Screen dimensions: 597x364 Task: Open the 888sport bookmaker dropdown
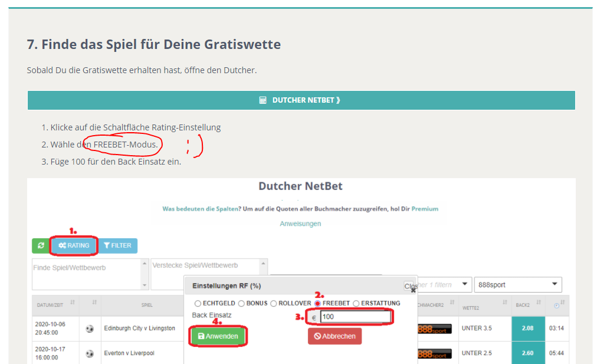[518, 285]
